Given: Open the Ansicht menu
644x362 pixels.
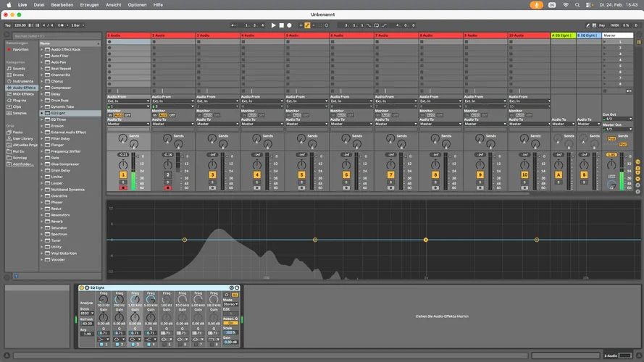Looking at the screenshot, I should 114,4.
